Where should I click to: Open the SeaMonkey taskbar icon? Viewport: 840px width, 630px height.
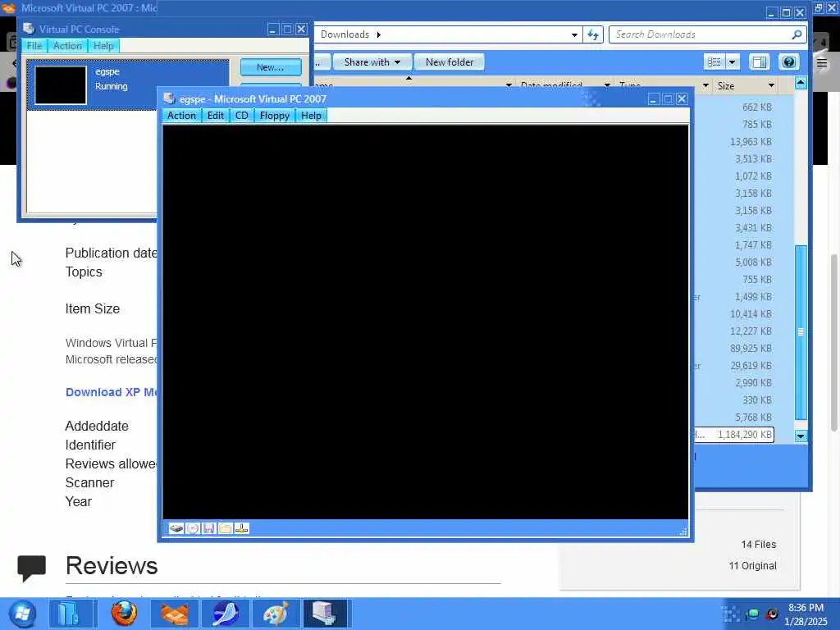click(x=226, y=614)
